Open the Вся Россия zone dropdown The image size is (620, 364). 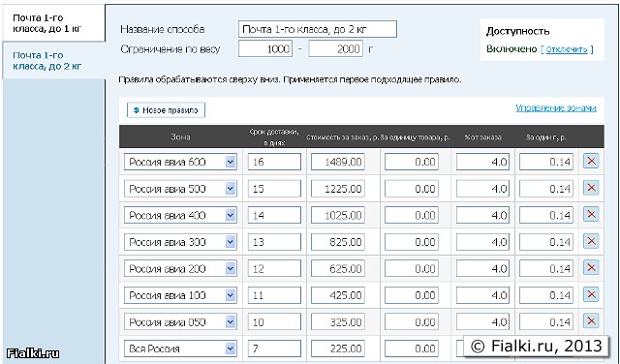180,349
